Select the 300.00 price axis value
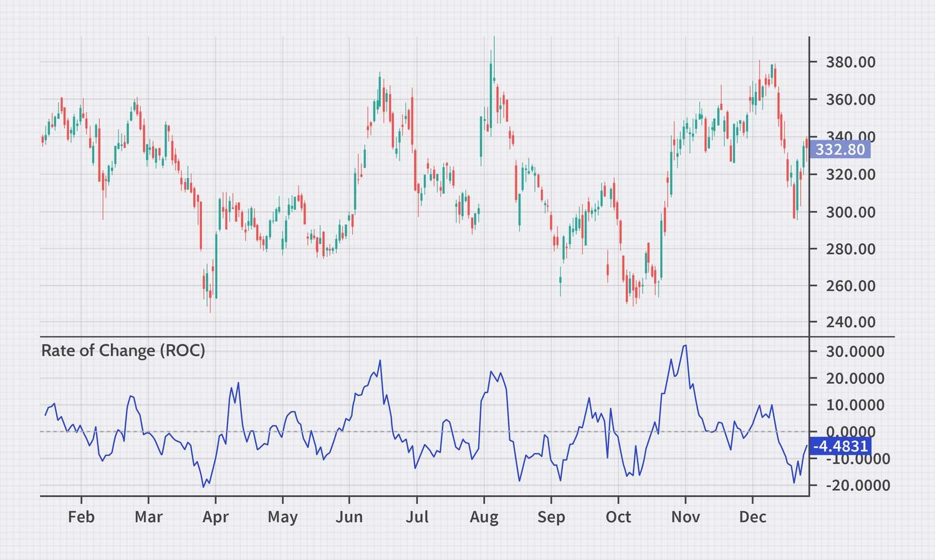The width and height of the screenshot is (935, 560). [x=850, y=212]
